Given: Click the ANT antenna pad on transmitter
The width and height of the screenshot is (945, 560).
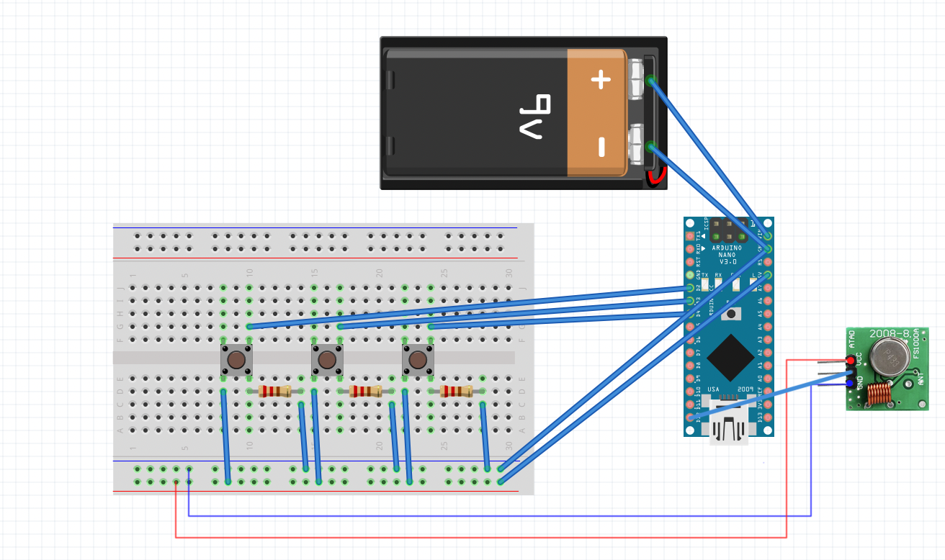Looking at the screenshot, I should pyautogui.click(x=908, y=384).
